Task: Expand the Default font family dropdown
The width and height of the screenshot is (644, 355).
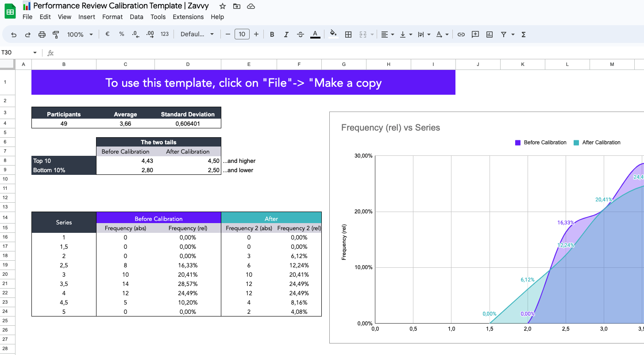Action: (x=197, y=35)
